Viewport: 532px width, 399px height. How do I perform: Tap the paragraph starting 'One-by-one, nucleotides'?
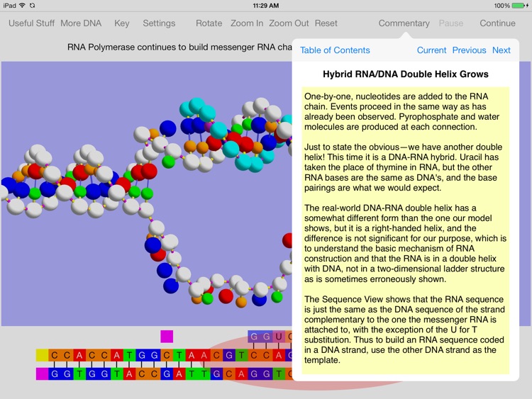click(x=401, y=111)
